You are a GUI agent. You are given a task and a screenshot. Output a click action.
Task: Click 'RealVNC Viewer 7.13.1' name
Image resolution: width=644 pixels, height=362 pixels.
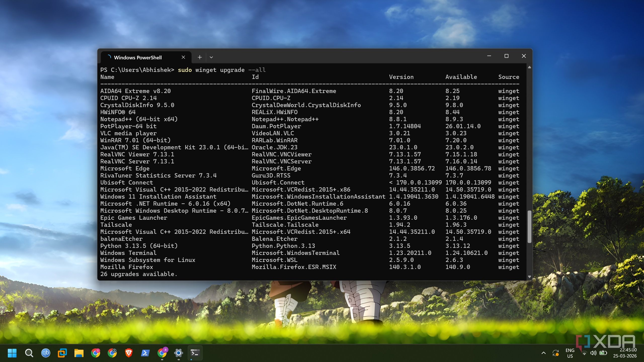(137, 154)
